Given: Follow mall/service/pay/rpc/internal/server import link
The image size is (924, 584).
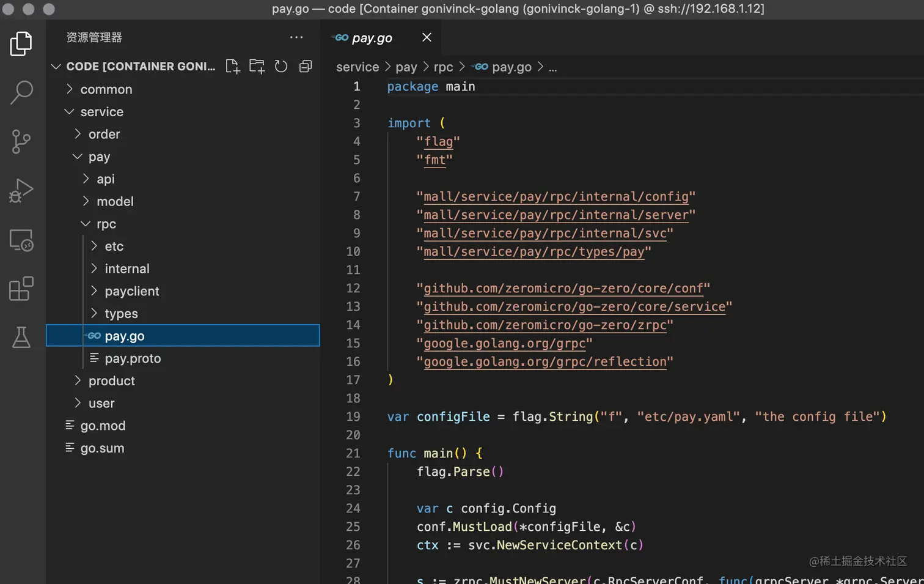Looking at the screenshot, I should point(556,215).
